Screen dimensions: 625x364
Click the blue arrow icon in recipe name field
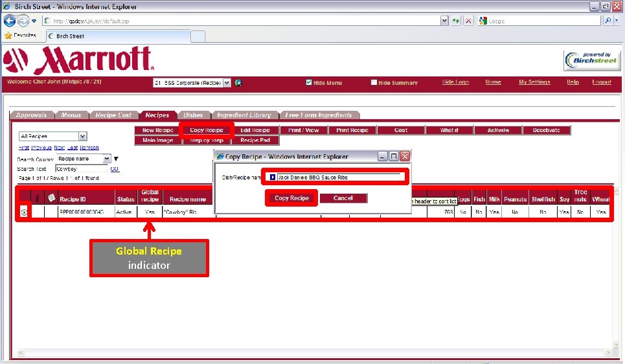tap(273, 177)
